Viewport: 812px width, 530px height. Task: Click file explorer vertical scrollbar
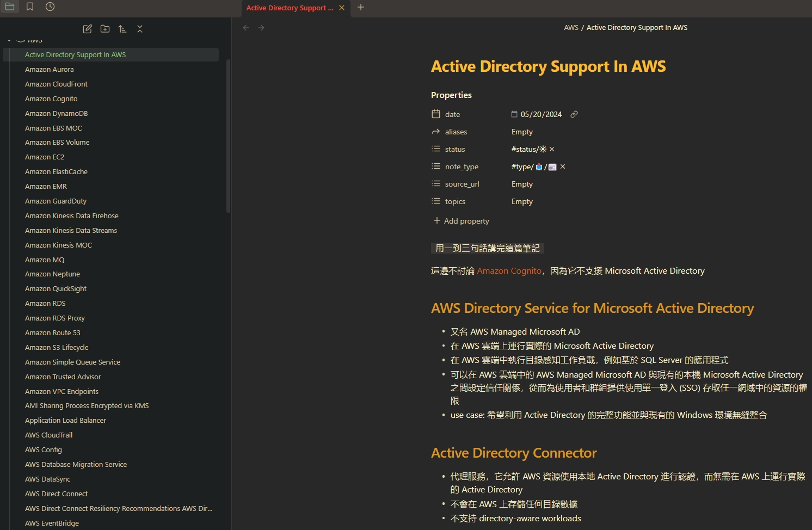[228, 136]
